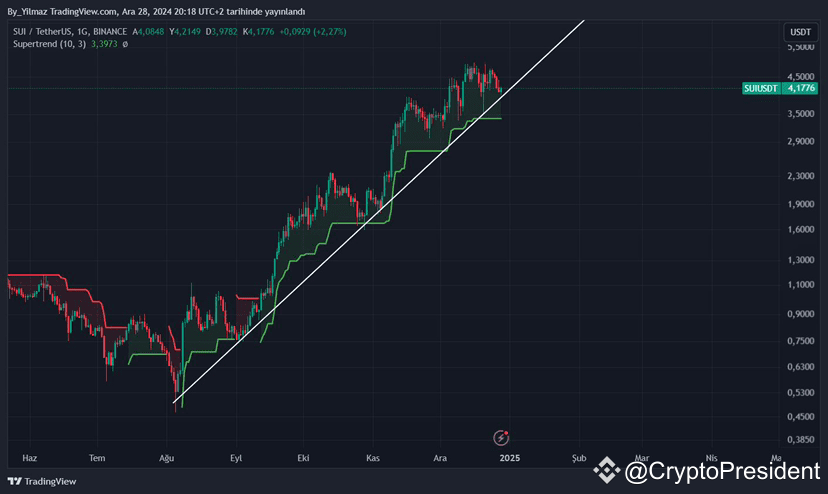Click the 0,5300 price axis label
The width and height of the screenshot is (828, 494).
(x=801, y=393)
